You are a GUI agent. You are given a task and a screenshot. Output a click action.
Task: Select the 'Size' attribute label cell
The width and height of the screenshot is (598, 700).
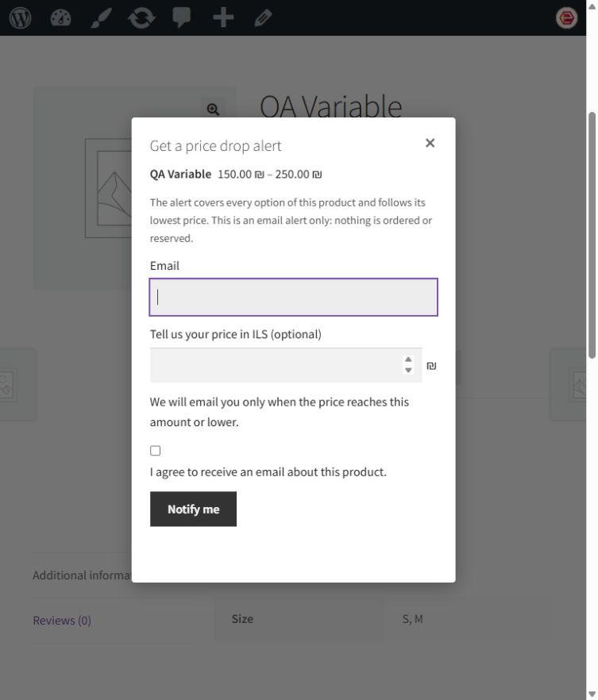pyautogui.click(x=299, y=619)
